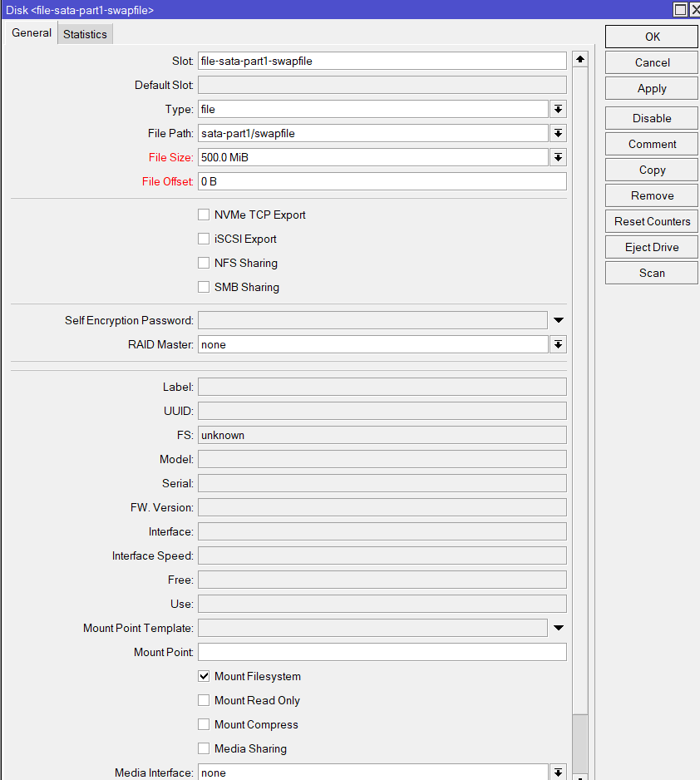Screen dimensions: 700x780
Task: Reset Counters for the disk
Action: click(x=652, y=222)
